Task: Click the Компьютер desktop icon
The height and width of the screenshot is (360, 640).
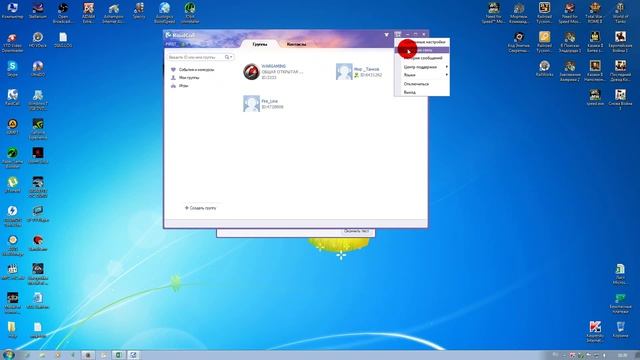Action: coord(12,11)
